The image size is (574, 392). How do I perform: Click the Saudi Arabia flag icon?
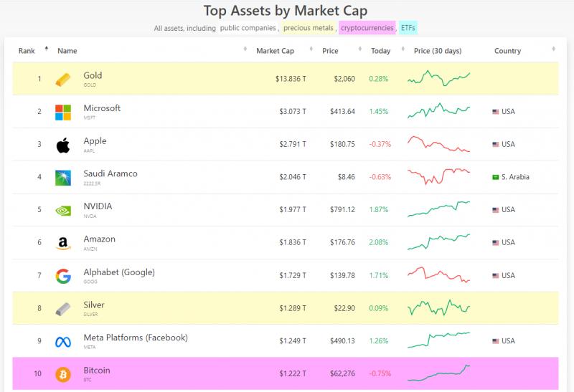pos(495,177)
